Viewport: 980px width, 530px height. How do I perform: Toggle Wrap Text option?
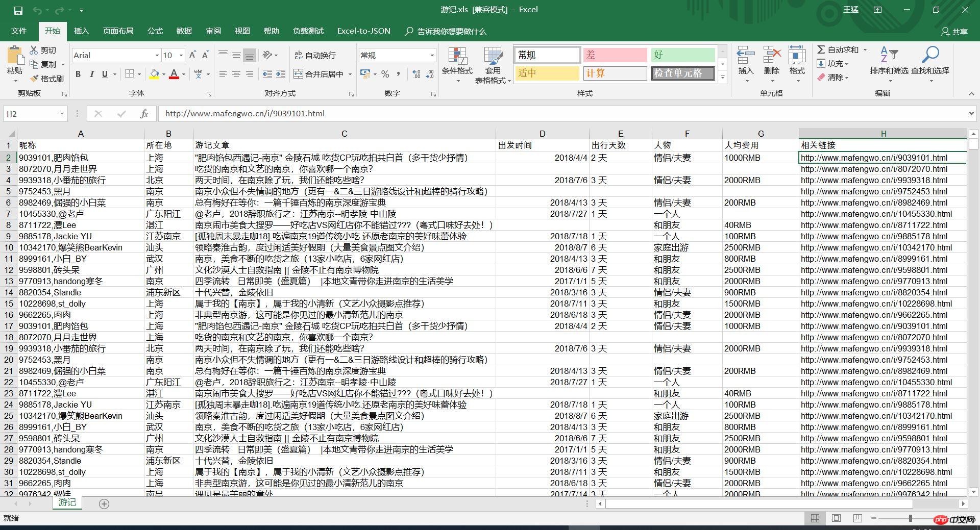click(x=315, y=55)
